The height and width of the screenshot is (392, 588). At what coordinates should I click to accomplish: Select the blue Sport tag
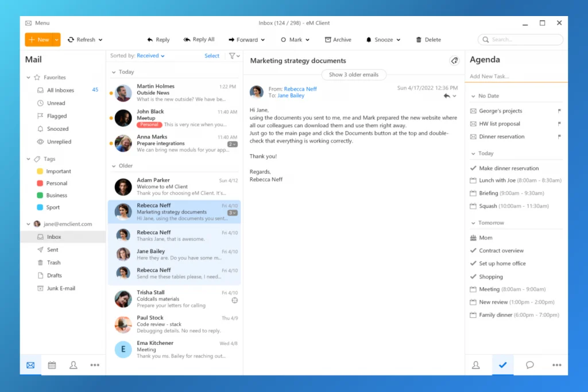coord(48,207)
